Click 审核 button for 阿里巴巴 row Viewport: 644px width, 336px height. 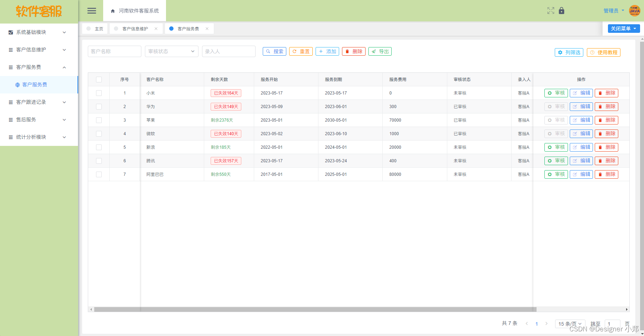pos(556,174)
